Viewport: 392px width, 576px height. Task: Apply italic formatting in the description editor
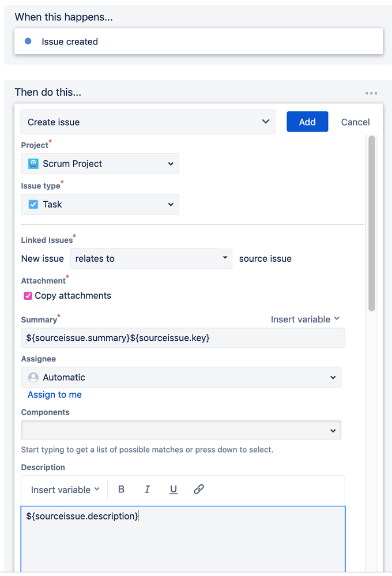coord(147,489)
